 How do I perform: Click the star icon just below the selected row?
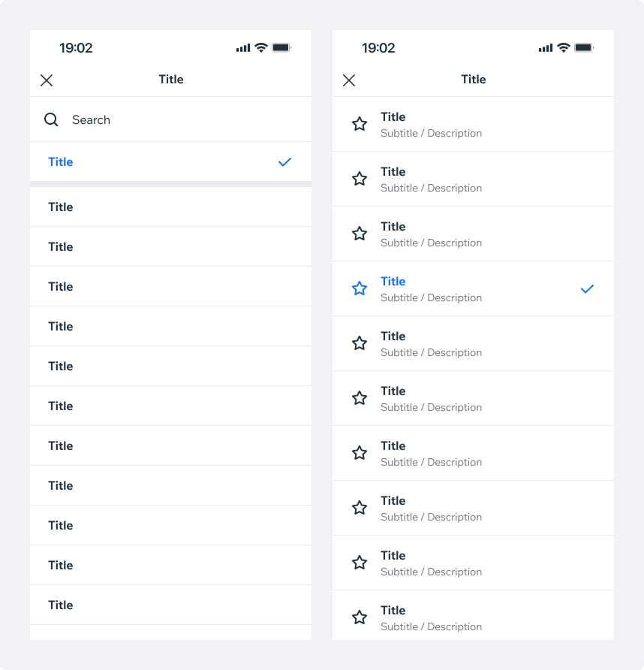[360, 343]
